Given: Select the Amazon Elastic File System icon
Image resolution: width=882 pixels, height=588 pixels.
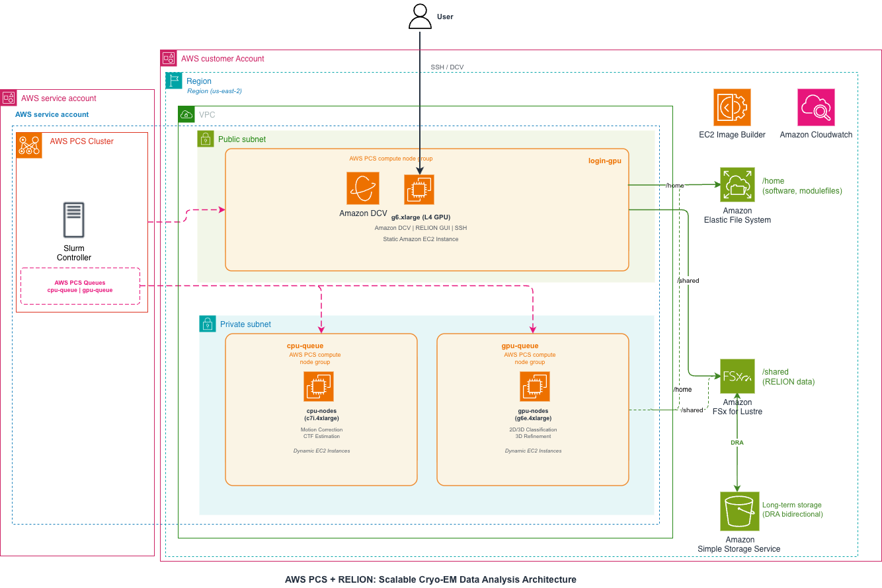Looking at the screenshot, I should coord(737,184).
